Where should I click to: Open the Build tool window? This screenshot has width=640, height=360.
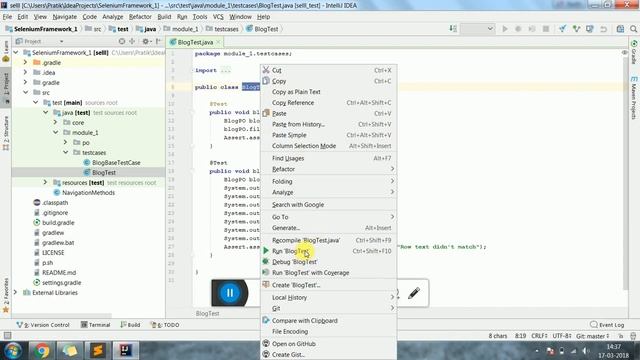[130, 325]
